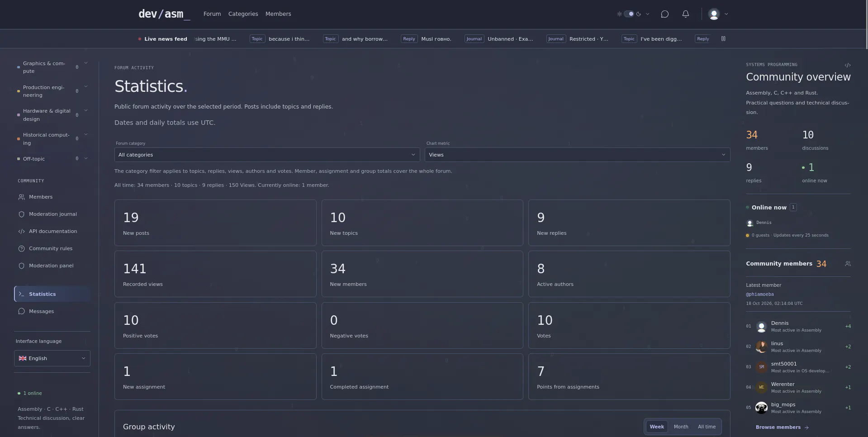Viewport: 868px width, 437px height.
Task: Open the Interface language English selector
Action: [x=52, y=358]
